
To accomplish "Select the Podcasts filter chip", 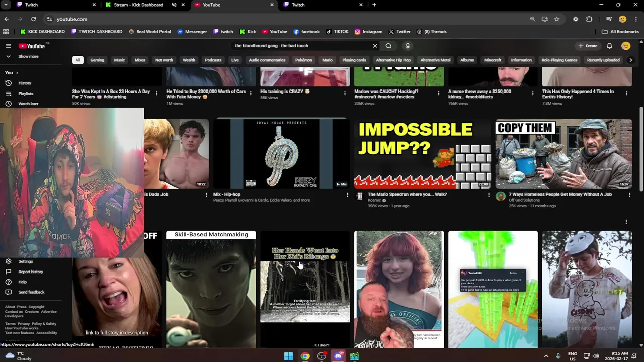I will click(x=213, y=60).
